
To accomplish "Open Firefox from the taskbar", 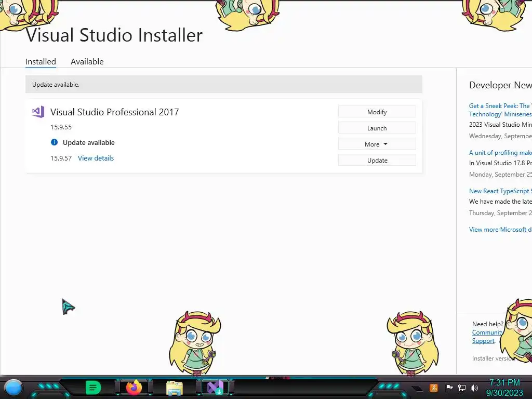I will [x=134, y=388].
